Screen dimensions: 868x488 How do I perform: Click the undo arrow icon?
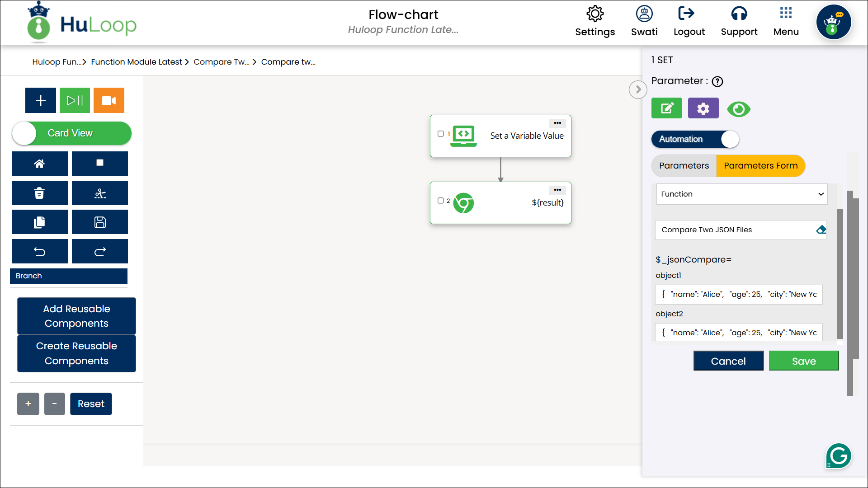40,252
